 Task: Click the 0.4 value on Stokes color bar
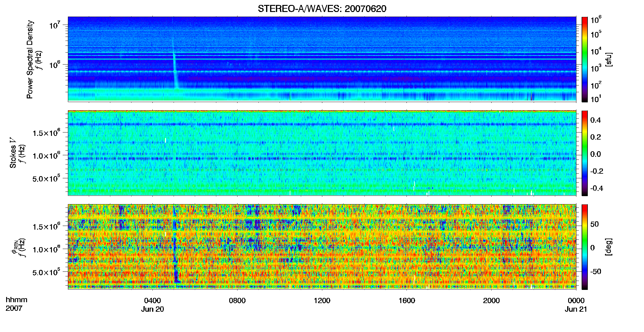click(x=595, y=120)
